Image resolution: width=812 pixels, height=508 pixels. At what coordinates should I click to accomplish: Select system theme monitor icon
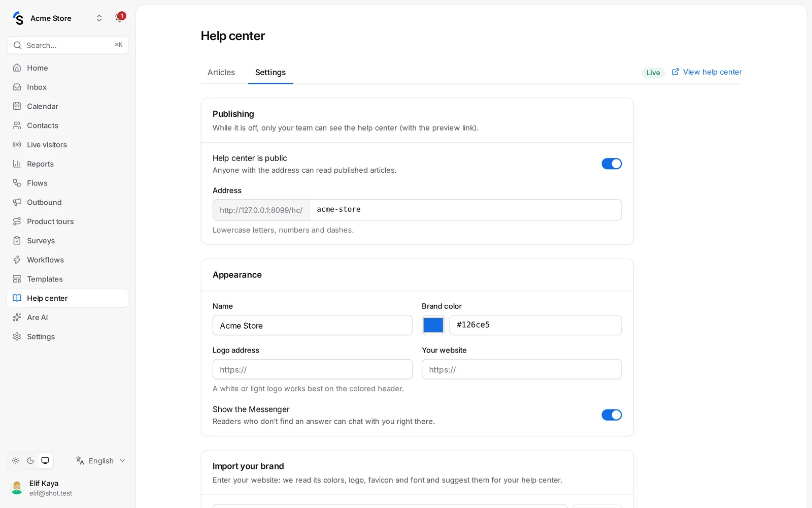[x=45, y=461]
